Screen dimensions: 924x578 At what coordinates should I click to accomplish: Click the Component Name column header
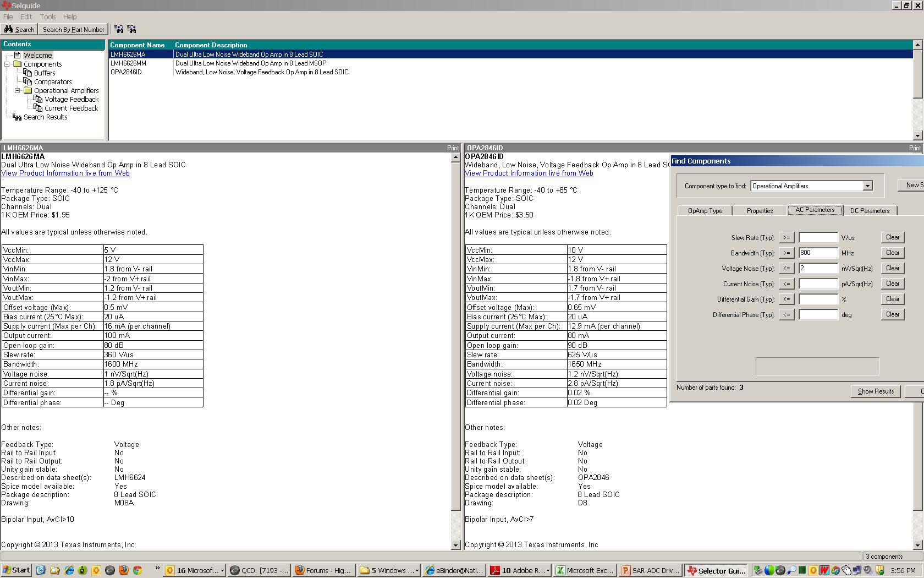point(137,45)
